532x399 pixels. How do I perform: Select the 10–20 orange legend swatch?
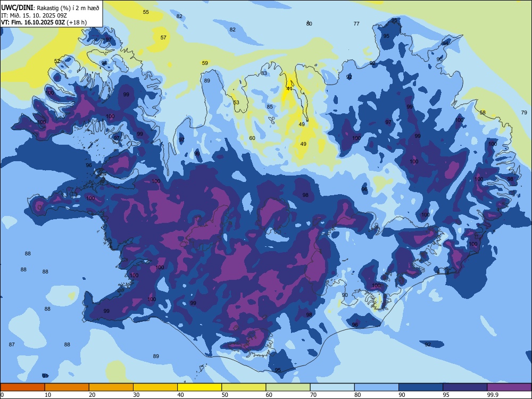[67, 387]
